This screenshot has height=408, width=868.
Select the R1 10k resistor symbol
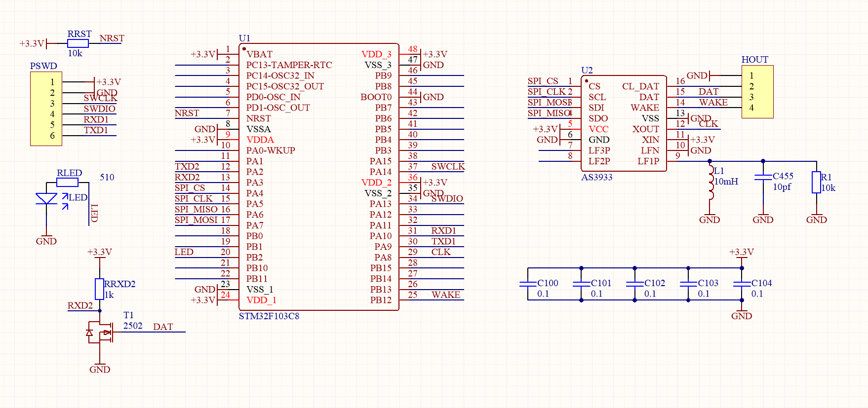pyautogui.click(x=816, y=182)
